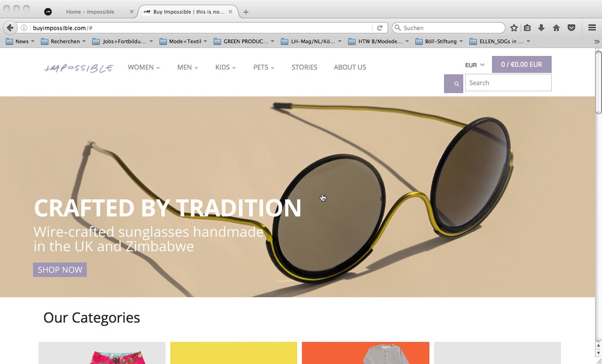The image size is (602, 364).
Task: Reload the page with the refresh icon
Action: click(x=380, y=28)
